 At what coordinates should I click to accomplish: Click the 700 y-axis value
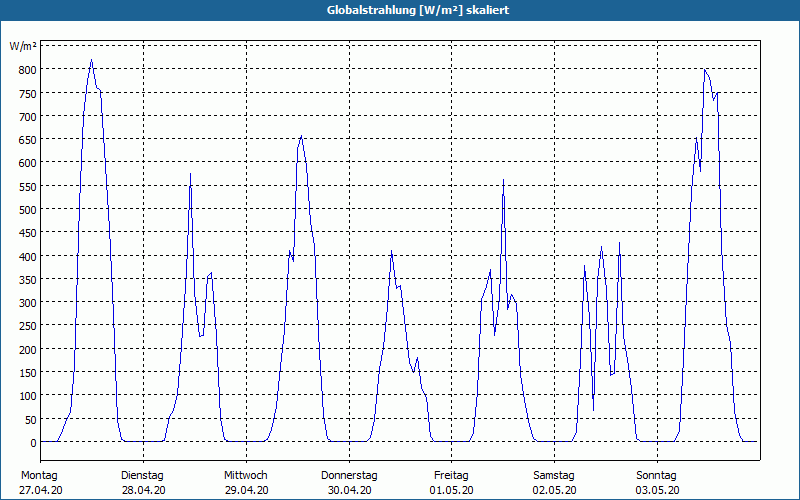tap(28, 117)
